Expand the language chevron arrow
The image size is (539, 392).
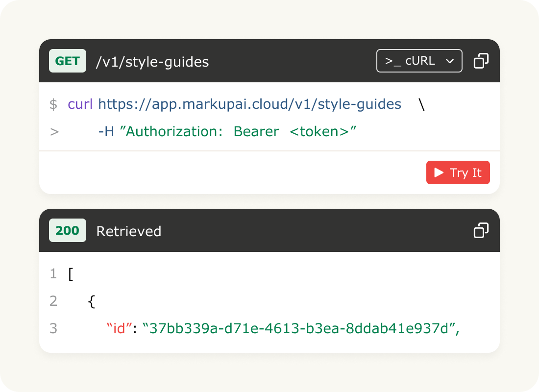click(x=450, y=61)
